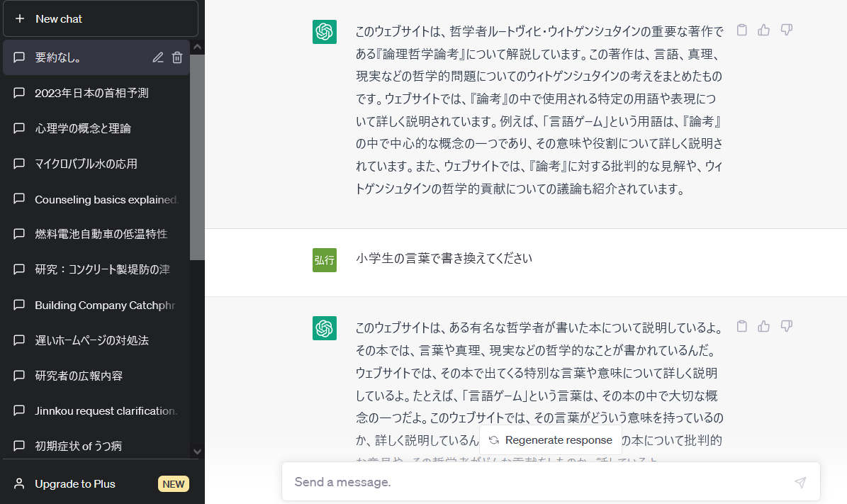Like the second response with thumbs up
This screenshot has width=847, height=504.
tap(763, 326)
